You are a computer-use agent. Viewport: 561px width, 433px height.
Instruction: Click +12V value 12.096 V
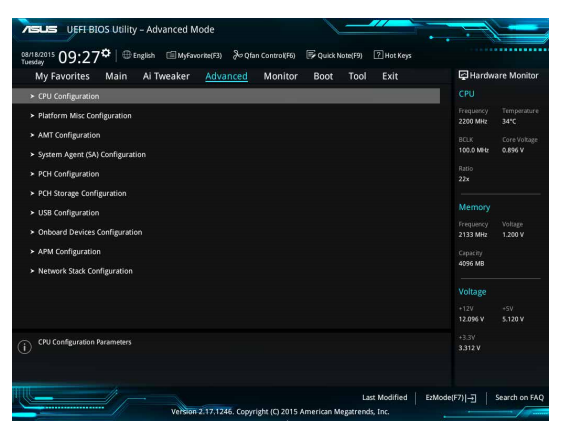point(472,319)
